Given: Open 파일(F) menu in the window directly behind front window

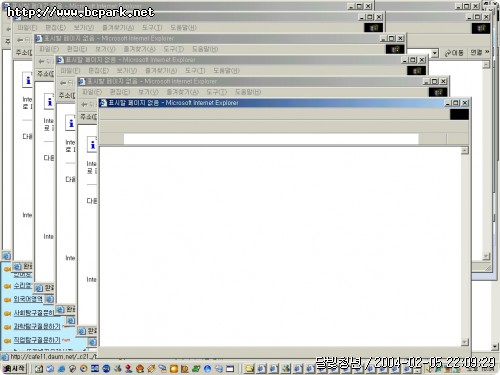Looking at the screenshot, I should click(92, 92).
